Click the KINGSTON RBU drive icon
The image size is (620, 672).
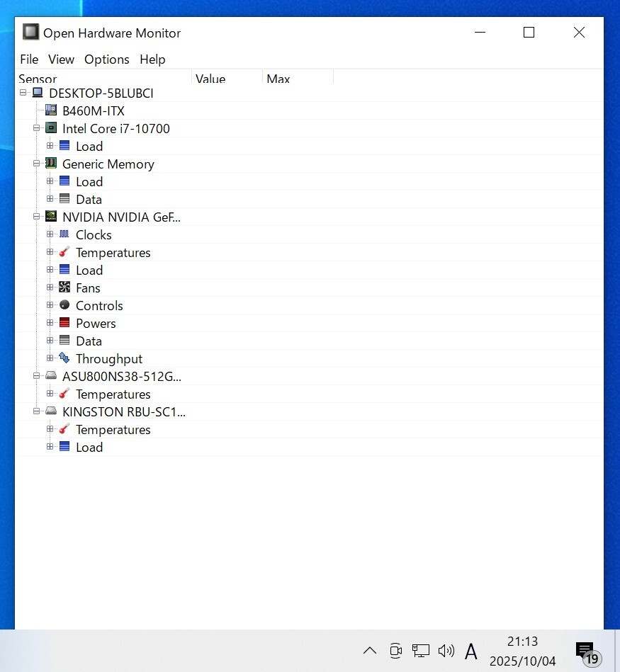[x=51, y=411]
